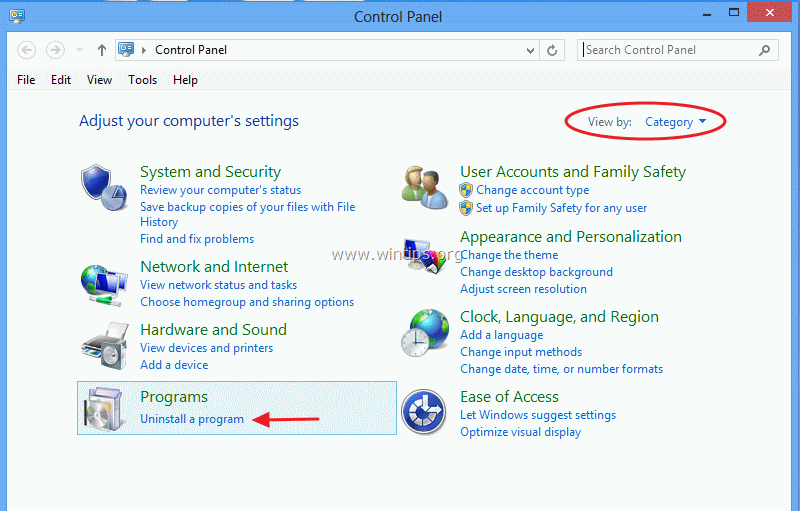The image size is (800, 511).
Task: Click Adjust screen resolution
Action: point(523,289)
